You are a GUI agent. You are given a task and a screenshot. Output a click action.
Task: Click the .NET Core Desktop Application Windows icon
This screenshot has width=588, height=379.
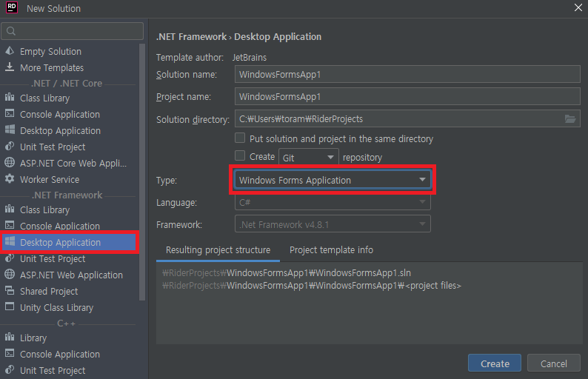click(10, 130)
